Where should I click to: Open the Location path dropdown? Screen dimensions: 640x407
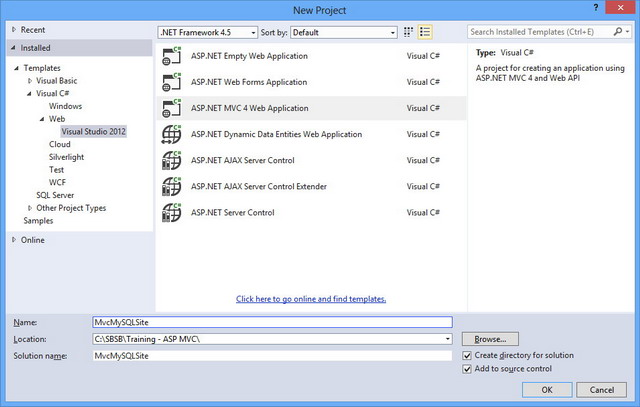pos(449,339)
